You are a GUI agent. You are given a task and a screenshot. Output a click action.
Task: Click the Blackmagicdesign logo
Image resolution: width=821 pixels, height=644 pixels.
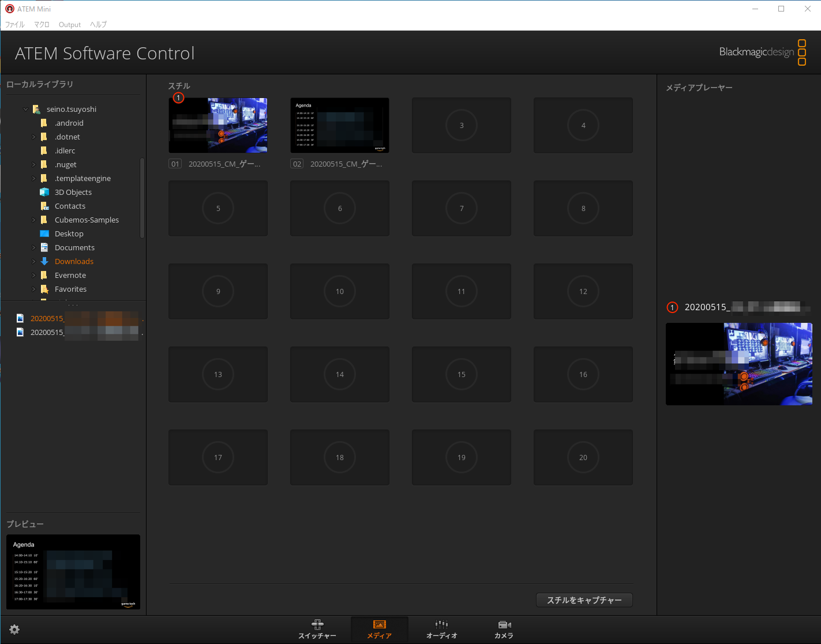point(763,52)
